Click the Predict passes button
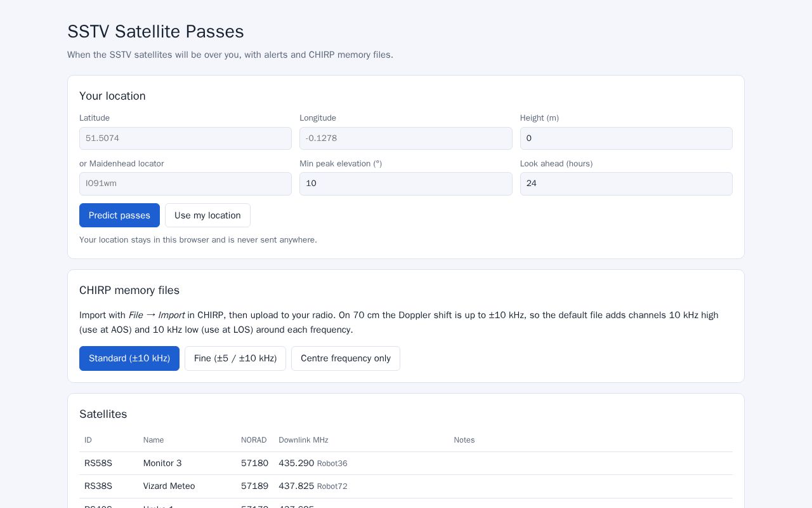 tap(119, 215)
